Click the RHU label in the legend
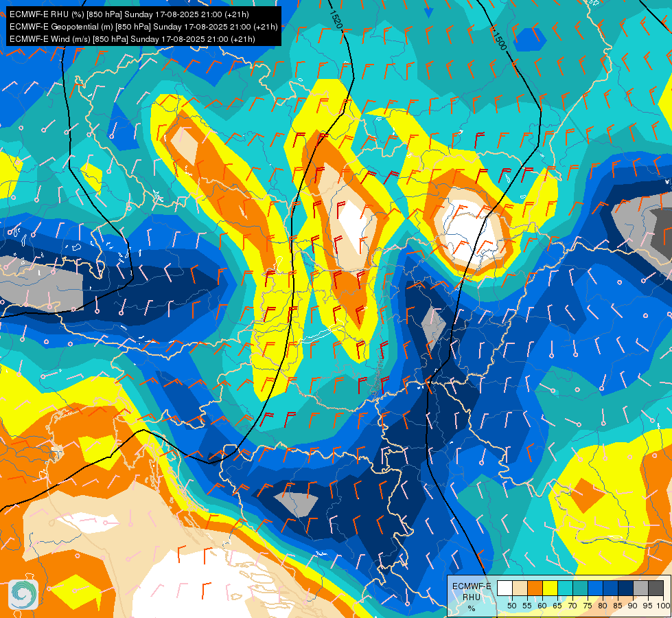 (472, 597)
